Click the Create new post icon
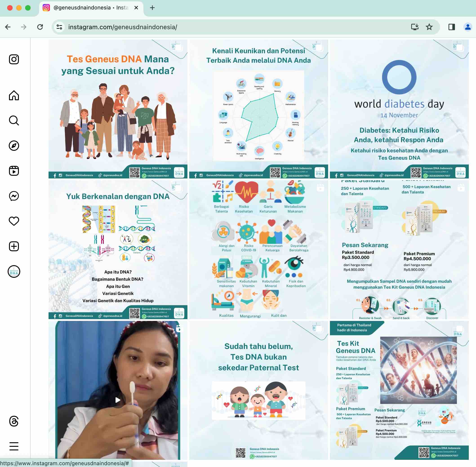 (14, 246)
